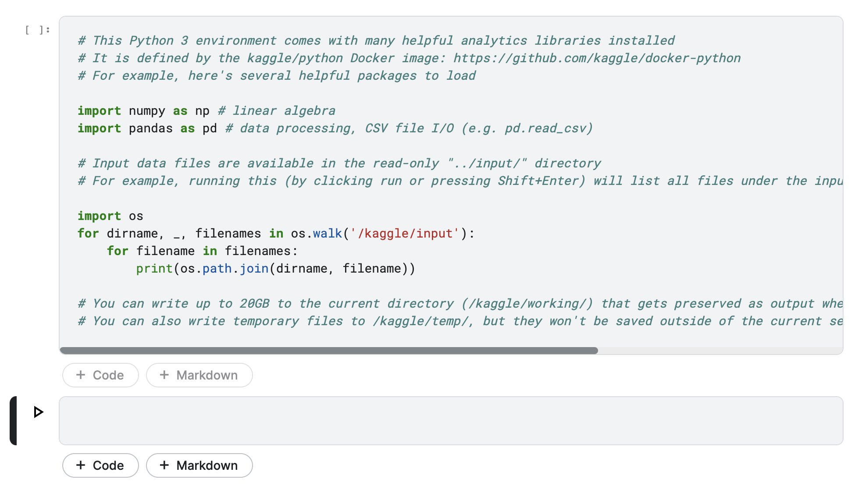Place cursor on the print(os.path.join) line
Screen dimensions: 862x504
coord(275,269)
